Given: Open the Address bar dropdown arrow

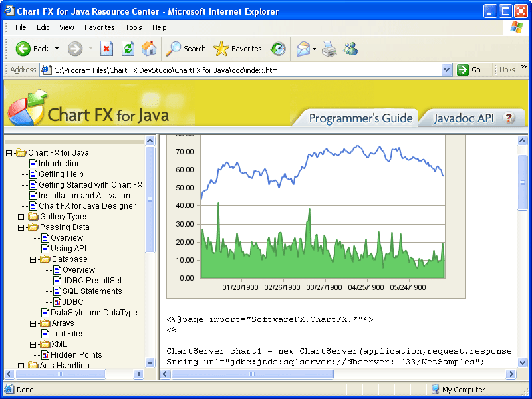Looking at the screenshot, I should (446, 70).
